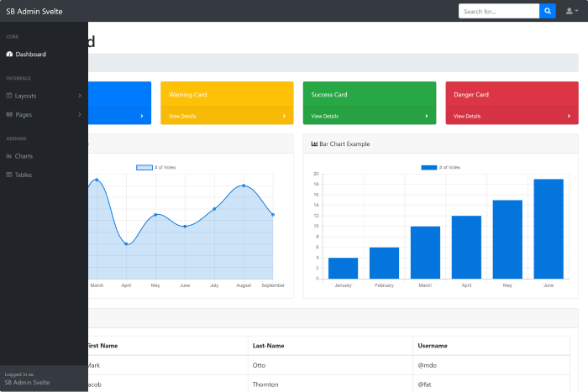The width and height of the screenshot is (588, 392).
Task: Go to Tables in the sidebar
Action: [x=44, y=175]
